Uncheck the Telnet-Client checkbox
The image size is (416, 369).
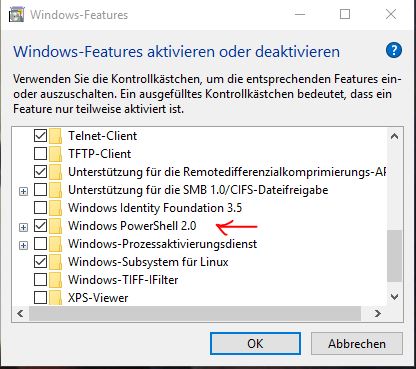[40, 136]
